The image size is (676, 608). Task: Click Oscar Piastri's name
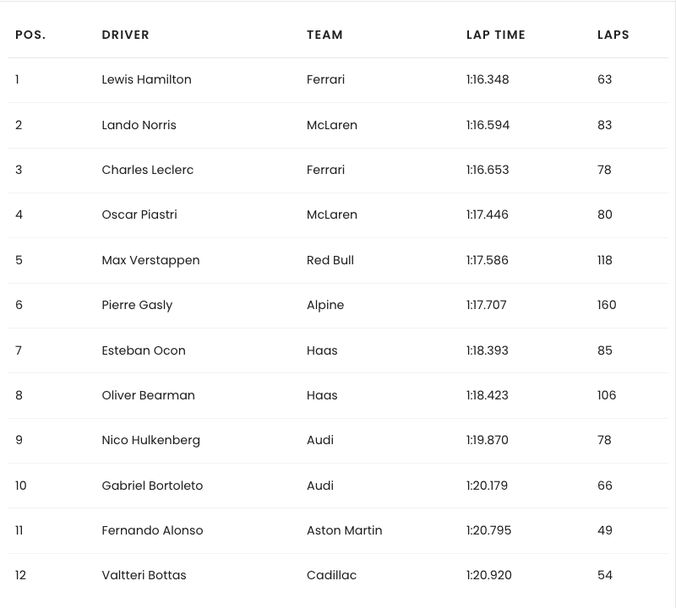139,215
